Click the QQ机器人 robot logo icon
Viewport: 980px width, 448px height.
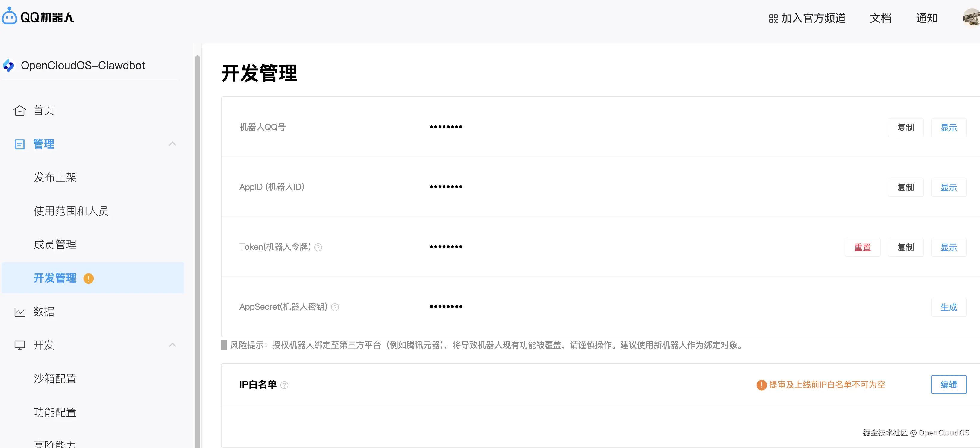(x=10, y=16)
